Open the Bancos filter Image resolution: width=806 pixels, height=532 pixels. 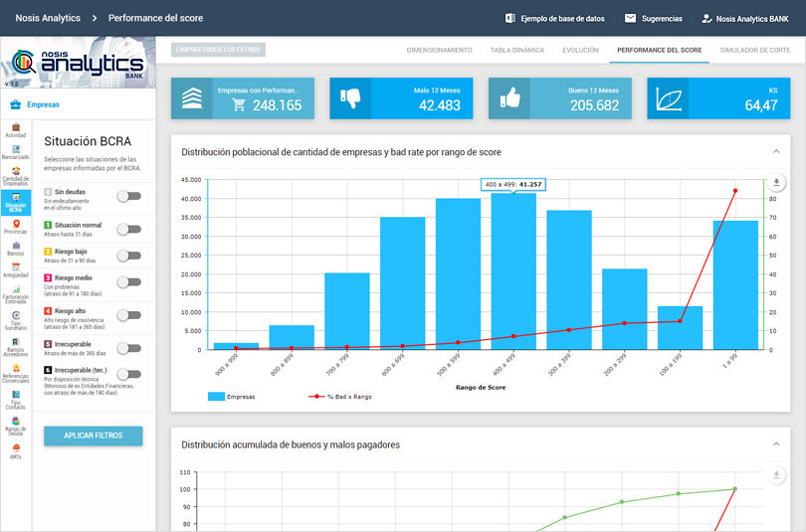point(15,249)
